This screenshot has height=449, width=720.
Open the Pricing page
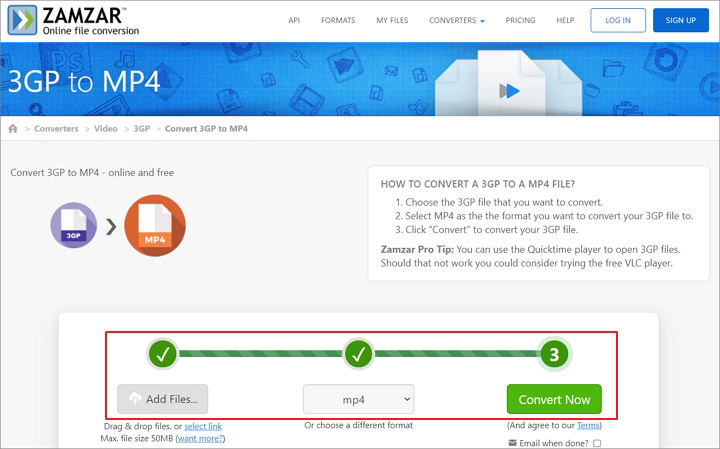click(x=520, y=20)
